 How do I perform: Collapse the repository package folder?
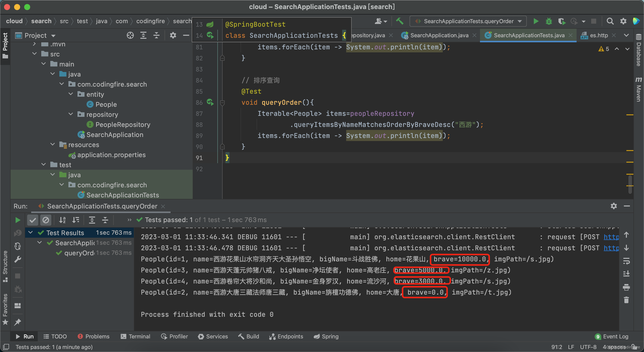(x=71, y=114)
